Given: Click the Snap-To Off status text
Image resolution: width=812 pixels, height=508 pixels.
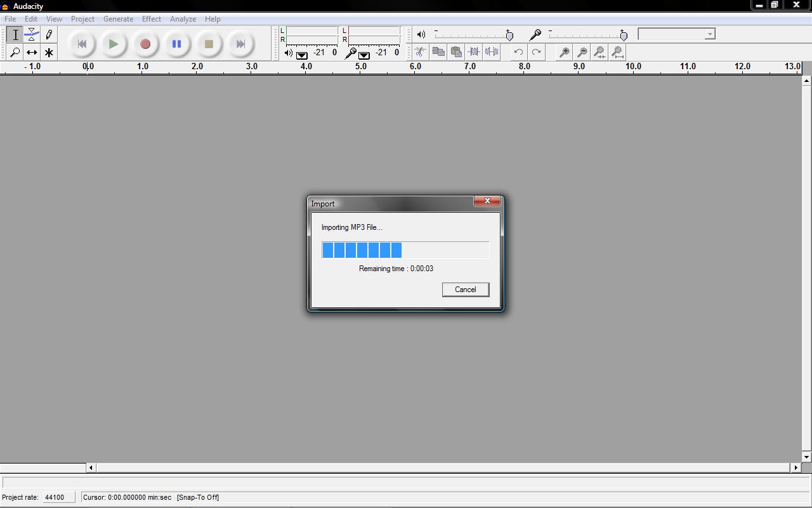Looking at the screenshot, I should tap(198, 497).
